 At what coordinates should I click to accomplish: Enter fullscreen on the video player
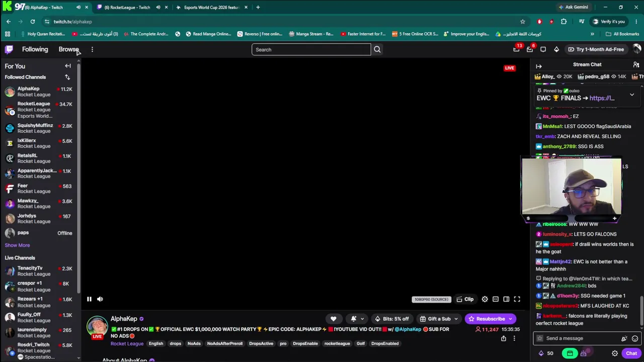(517, 299)
